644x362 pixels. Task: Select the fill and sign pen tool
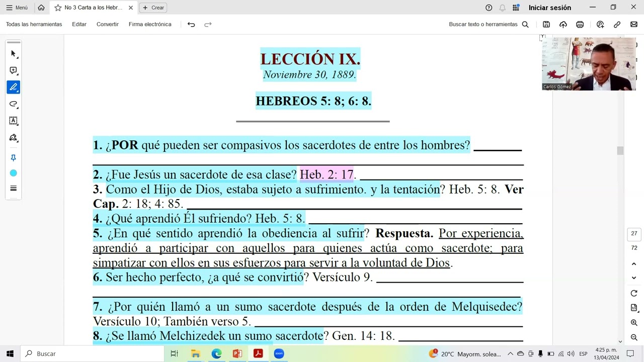click(x=14, y=138)
